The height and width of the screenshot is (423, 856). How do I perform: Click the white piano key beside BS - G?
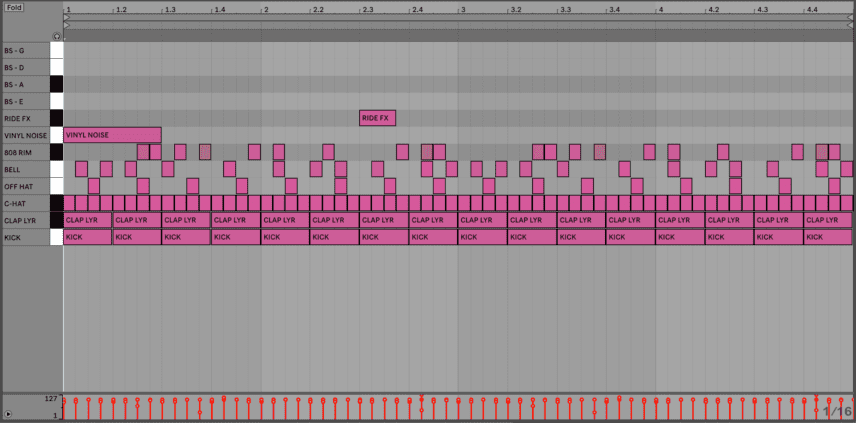pyautogui.click(x=57, y=51)
